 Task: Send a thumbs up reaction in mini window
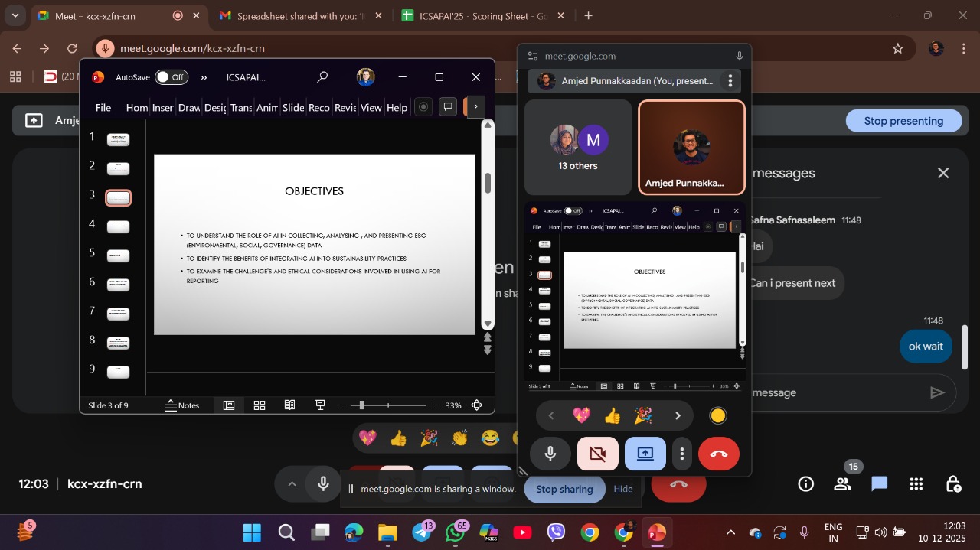point(612,415)
